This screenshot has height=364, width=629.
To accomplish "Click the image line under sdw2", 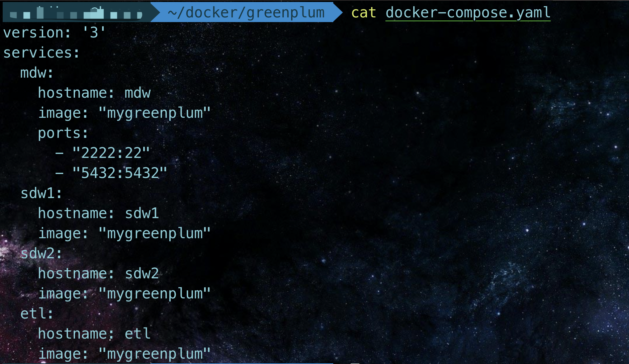I will pos(124,294).
